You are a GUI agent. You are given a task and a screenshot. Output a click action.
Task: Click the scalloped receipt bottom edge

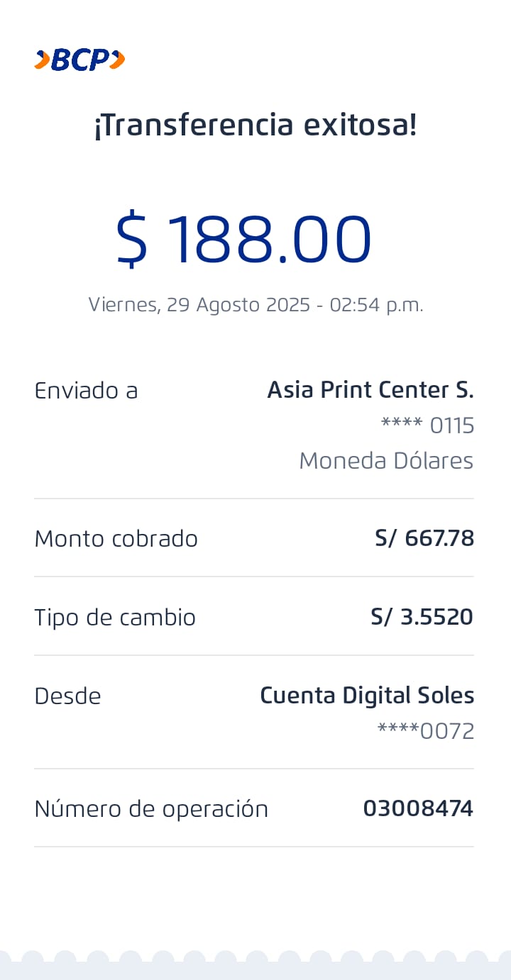click(255, 966)
